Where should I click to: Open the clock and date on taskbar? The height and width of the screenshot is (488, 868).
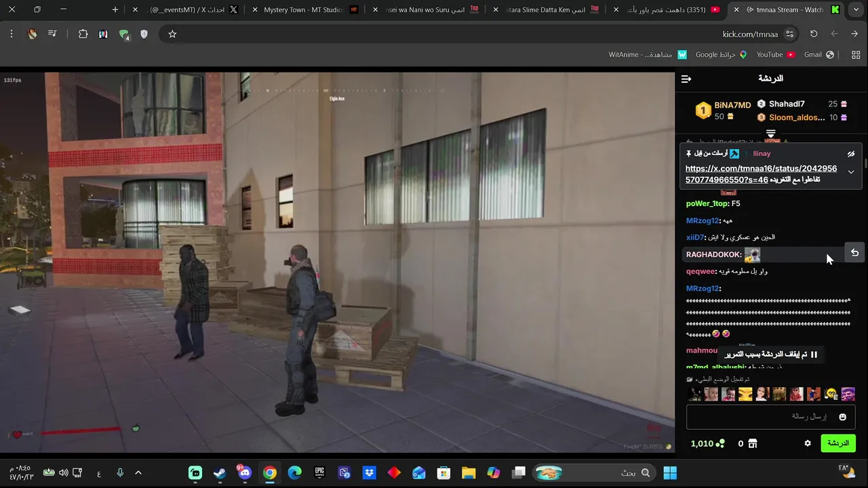(22, 472)
